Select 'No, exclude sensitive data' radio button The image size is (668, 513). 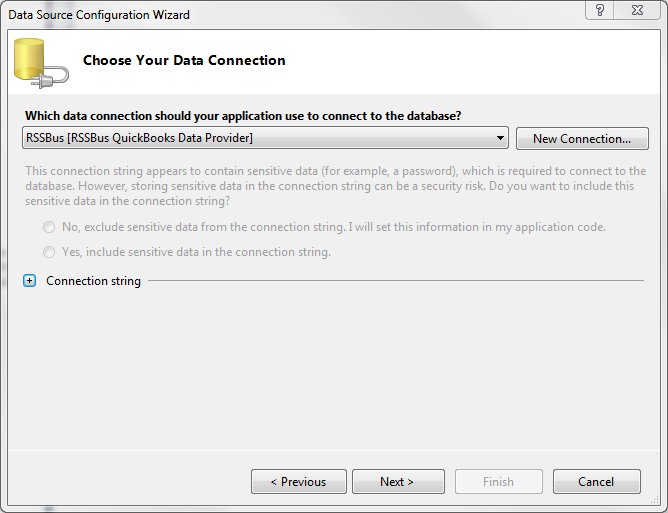coord(49,227)
